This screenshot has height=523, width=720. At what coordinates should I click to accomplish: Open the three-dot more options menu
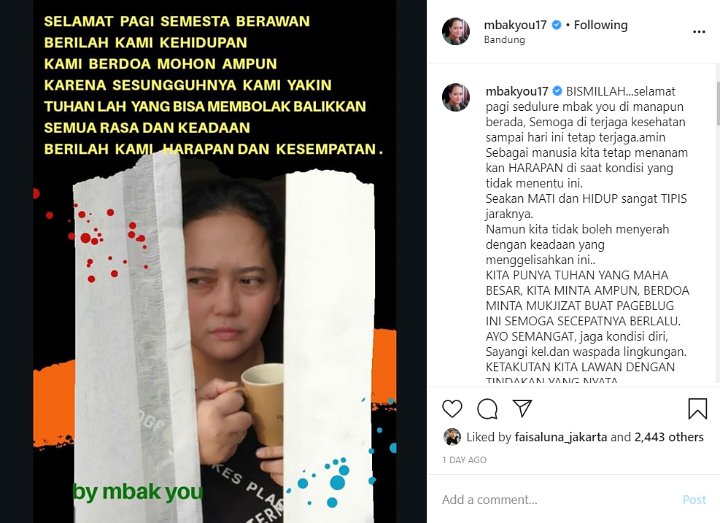click(x=699, y=32)
